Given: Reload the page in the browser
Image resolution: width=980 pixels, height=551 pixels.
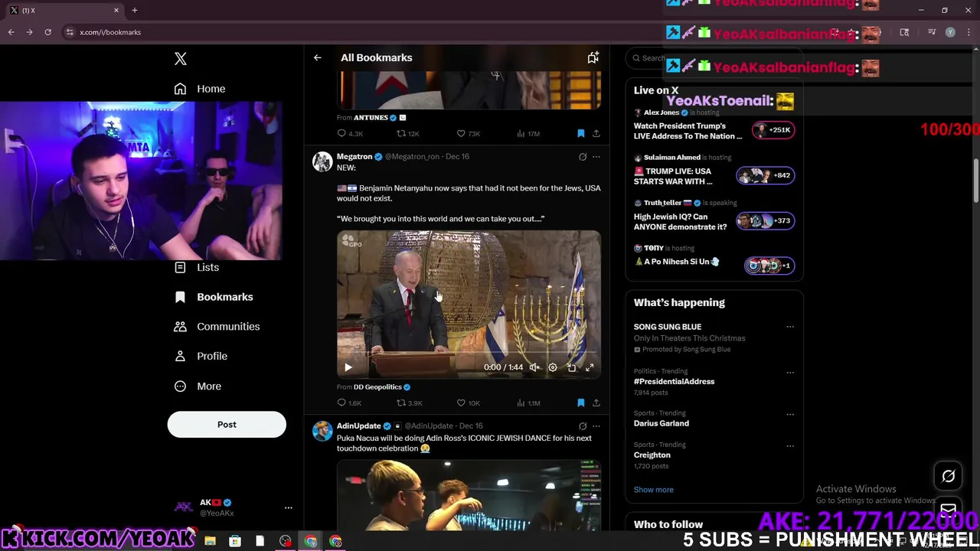Looking at the screenshot, I should [47, 32].
